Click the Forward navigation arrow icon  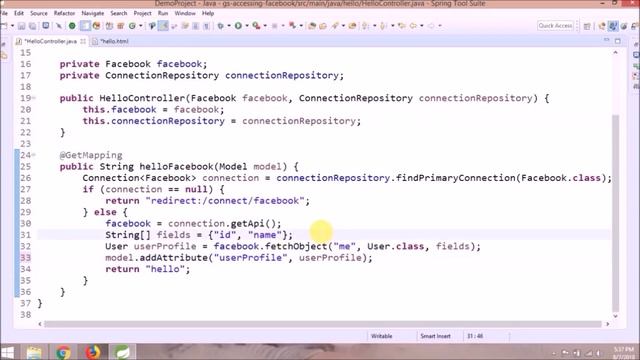pyautogui.click(x=431, y=26)
